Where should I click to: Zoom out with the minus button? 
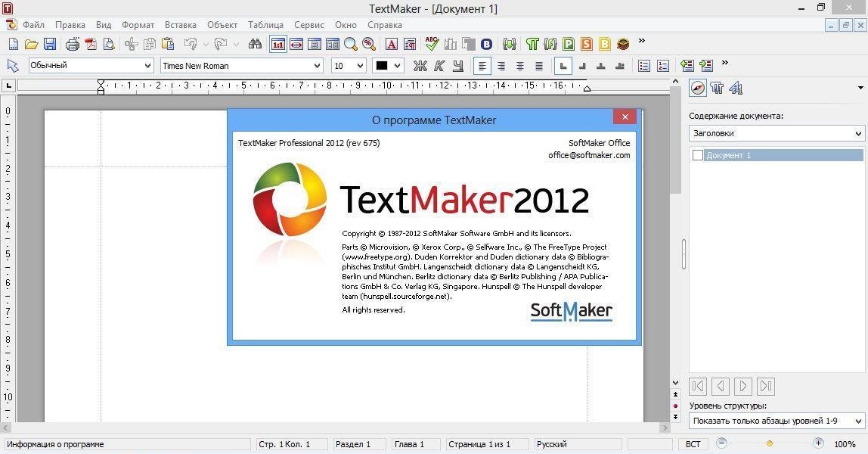pyautogui.click(x=721, y=443)
